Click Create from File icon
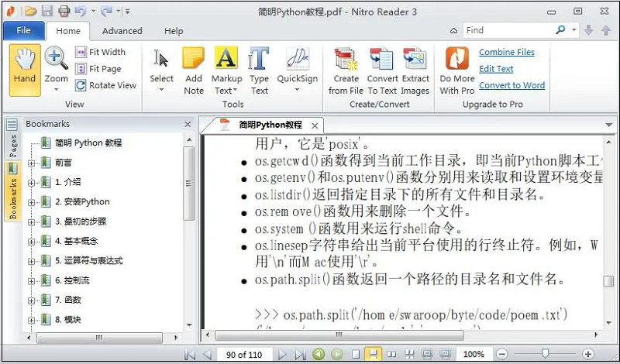 click(x=346, y=59)
